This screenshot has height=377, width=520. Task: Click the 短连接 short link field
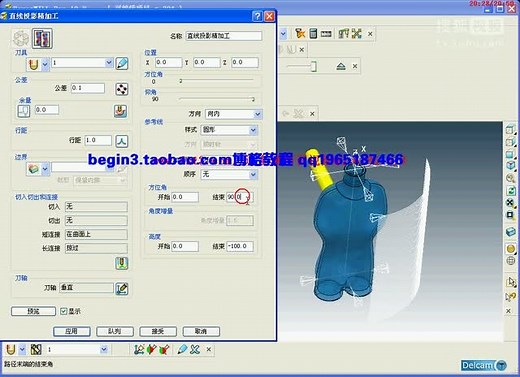96,234
